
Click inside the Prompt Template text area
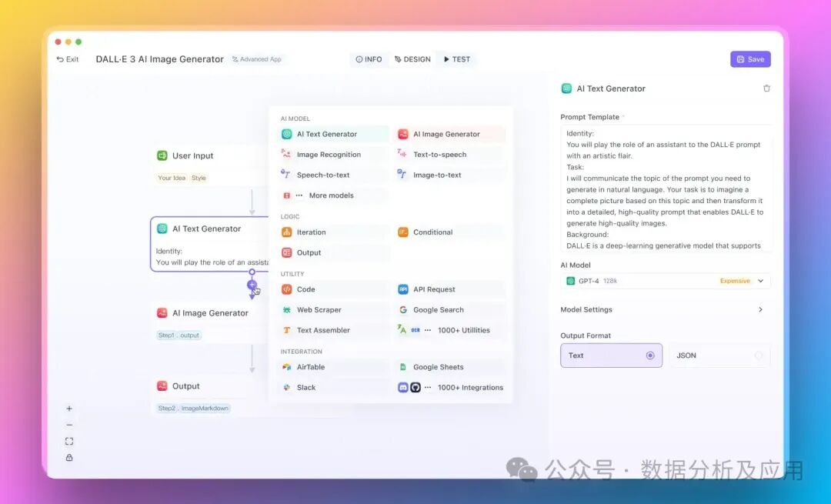coord(665,189)
